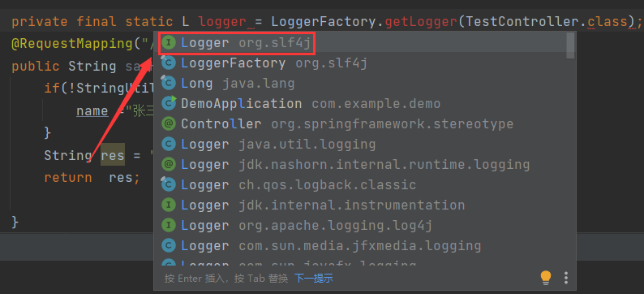Click the yellow lightbulb quick-doc icon

[545, 278]
